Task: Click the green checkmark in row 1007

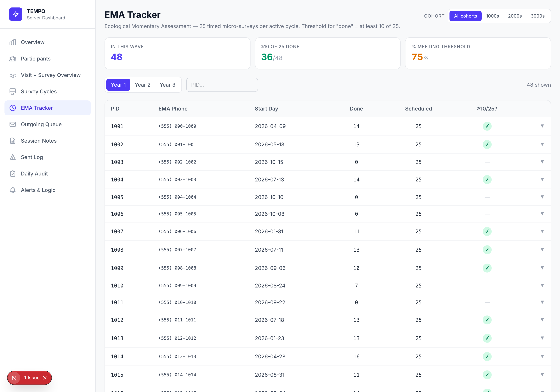Action: click(x=487, y=231)
